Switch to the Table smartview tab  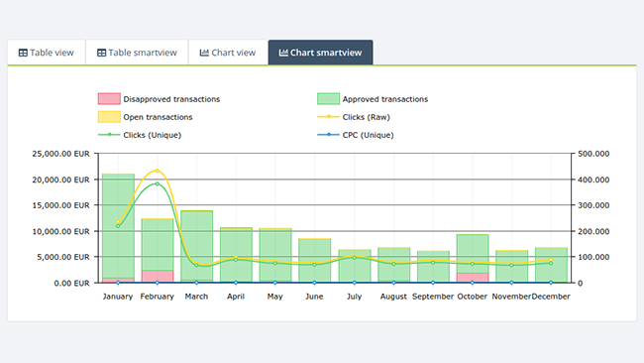click(137, 53)
